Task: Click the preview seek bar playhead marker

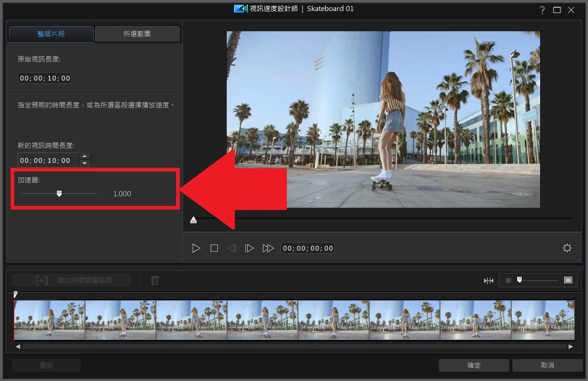Action: (x=194, y=220)
